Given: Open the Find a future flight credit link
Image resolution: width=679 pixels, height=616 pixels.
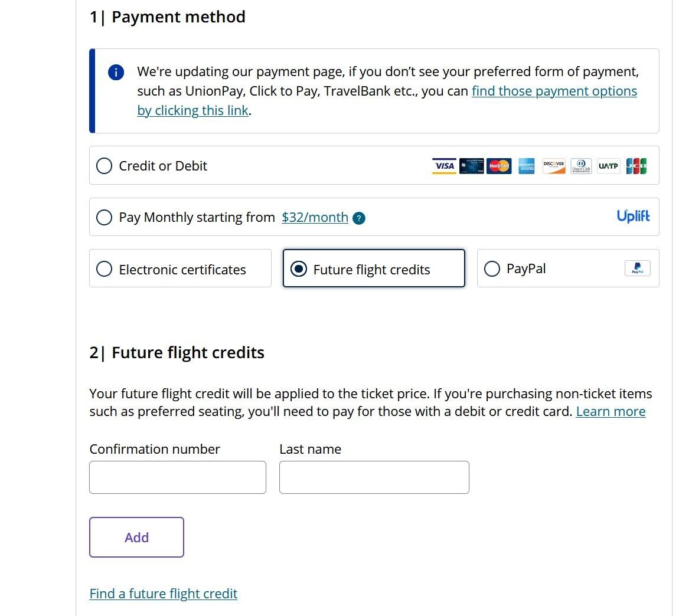Looking at the screenshot, I should click(164, 594).
